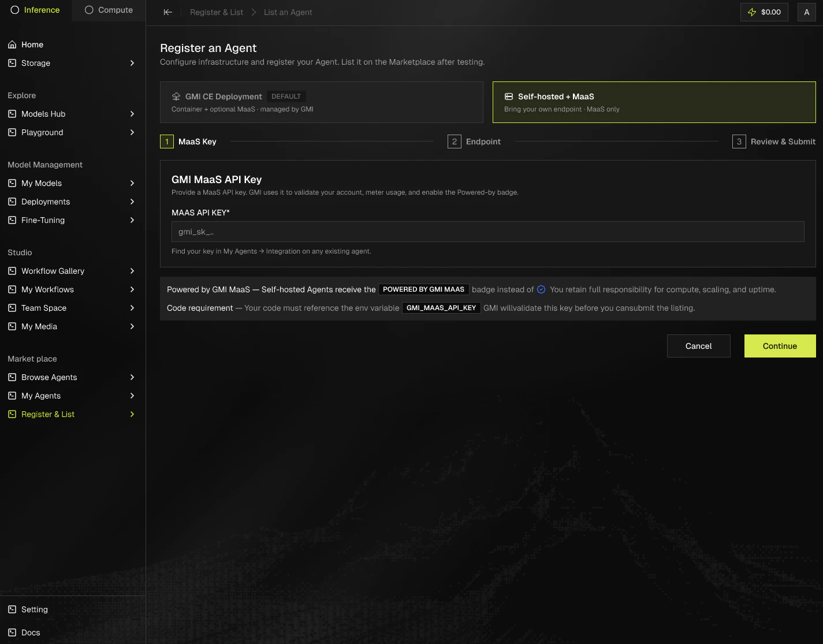Click the breadcrumb separator chevron icon
The image size is (823, 644).
click(254, 12)
